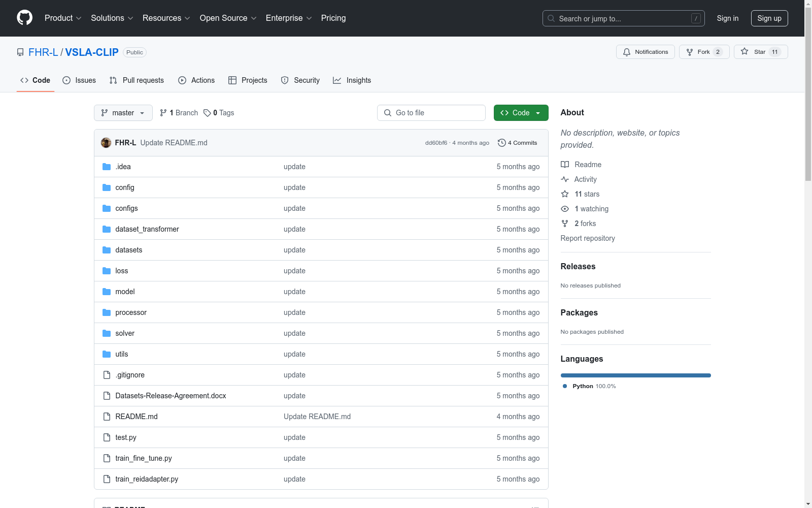This screenshot has width=812, height=508.
Task: Click the book icon next to Readme
Action: (565, 165)
